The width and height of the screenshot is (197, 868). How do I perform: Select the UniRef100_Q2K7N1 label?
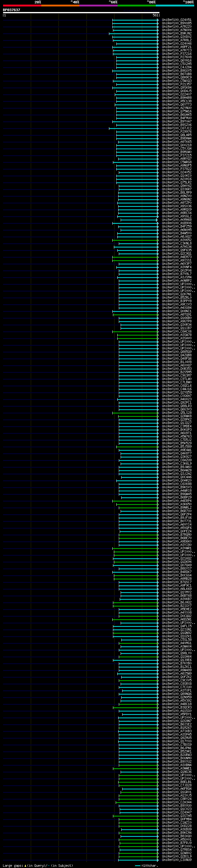177,294
